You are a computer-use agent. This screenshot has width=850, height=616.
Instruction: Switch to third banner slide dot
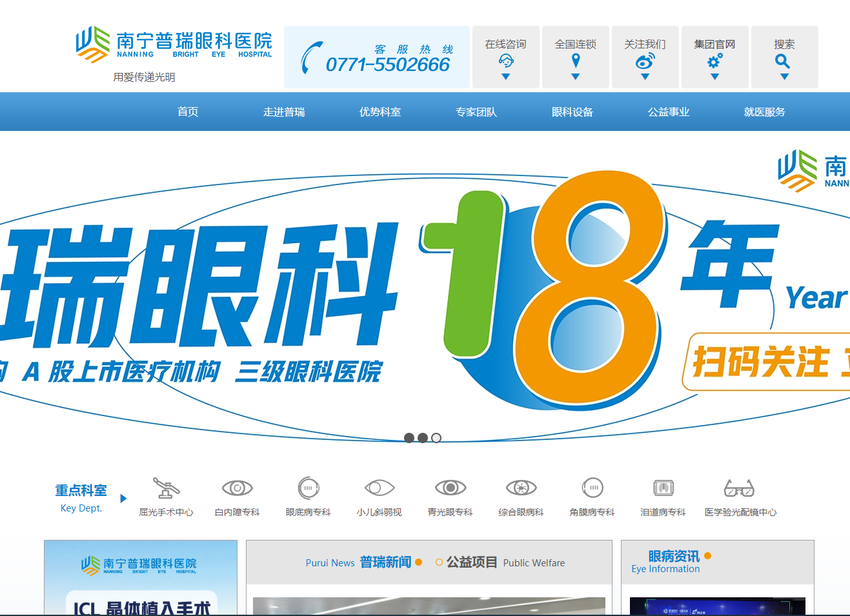(436, 438)
